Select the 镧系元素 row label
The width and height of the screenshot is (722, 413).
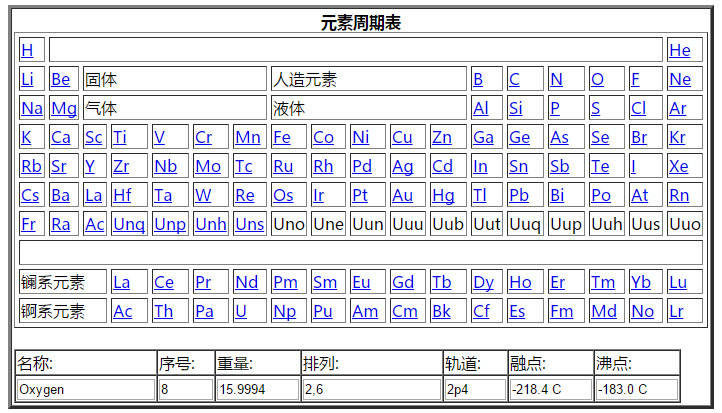click(63, 282)
